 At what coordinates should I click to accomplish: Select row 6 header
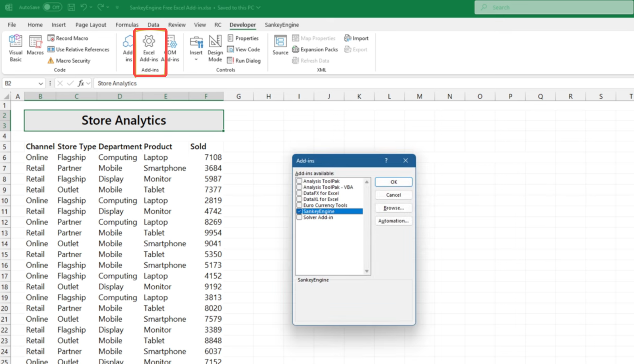(5, 157)
